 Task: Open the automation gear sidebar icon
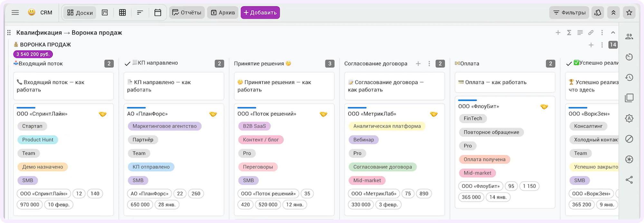tap(629, 118)
